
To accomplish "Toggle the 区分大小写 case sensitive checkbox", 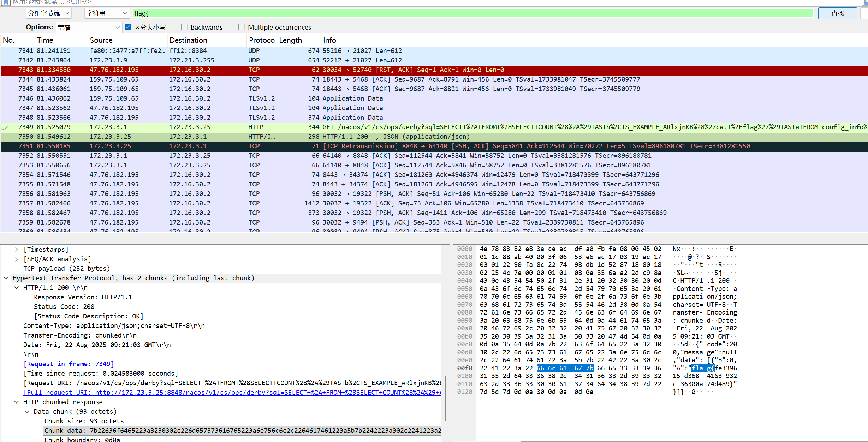I will 128,27.
